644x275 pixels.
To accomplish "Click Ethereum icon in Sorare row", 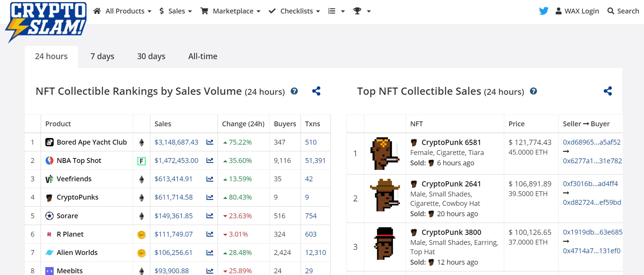I will coord(142,216).
